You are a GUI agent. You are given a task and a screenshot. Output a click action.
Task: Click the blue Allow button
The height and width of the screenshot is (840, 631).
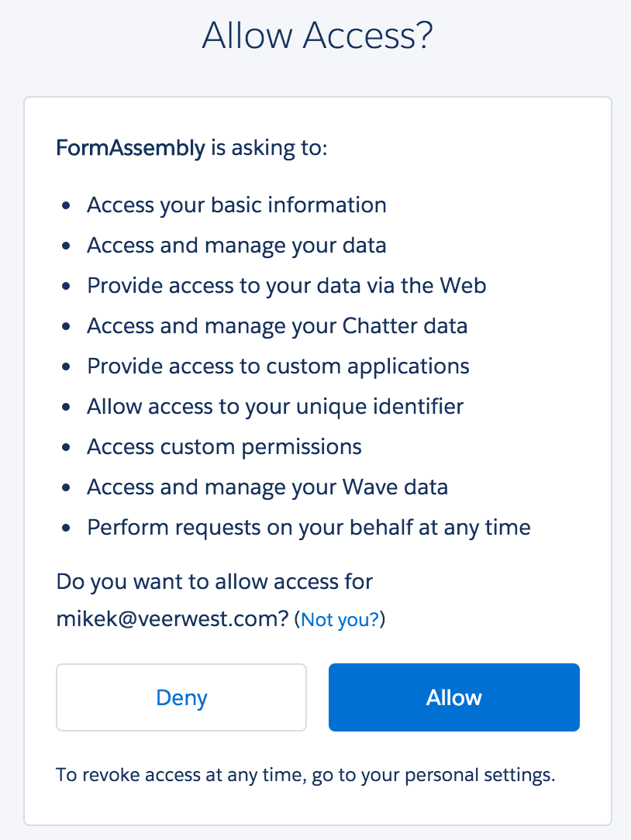[453, 697]
